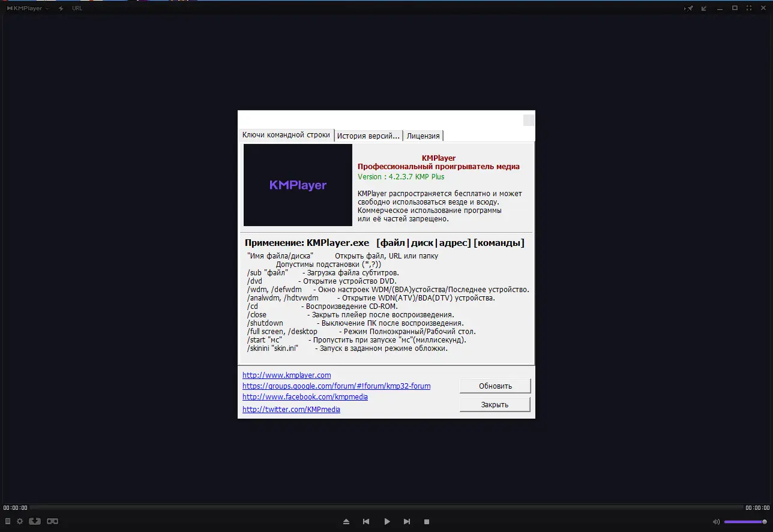Click the total duration display at right
This screenshot has height=532, width=773.
[757, 508]
